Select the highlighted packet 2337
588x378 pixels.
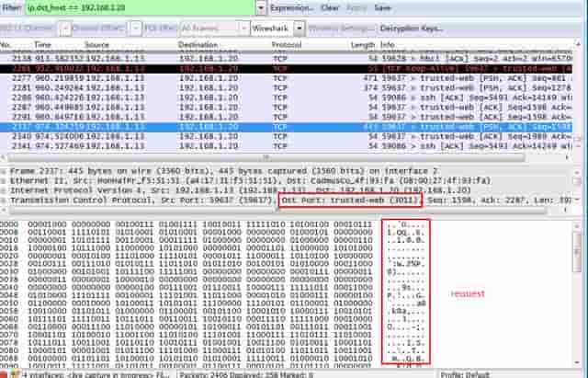(286, 127)
